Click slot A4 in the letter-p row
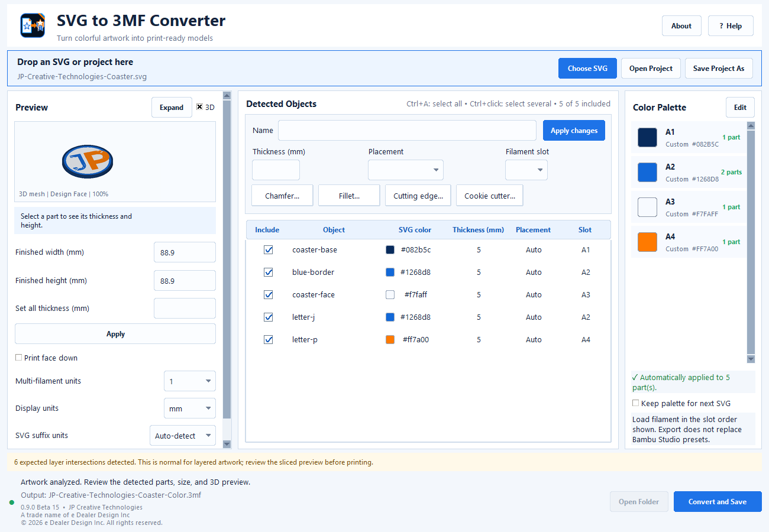769x532 pixels. (586, 340)
